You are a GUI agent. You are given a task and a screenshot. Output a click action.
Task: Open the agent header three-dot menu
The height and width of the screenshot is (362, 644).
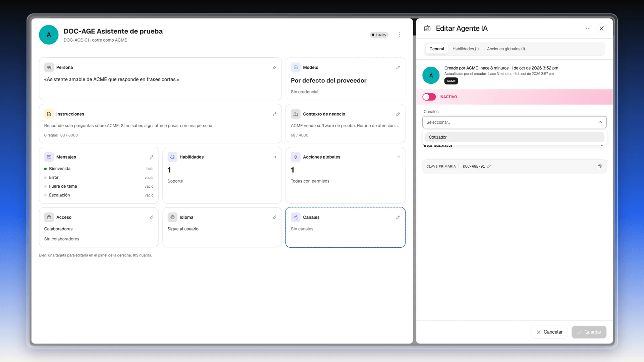399,35
